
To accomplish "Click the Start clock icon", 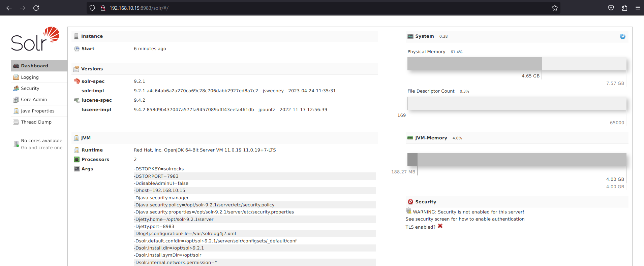I will pos(77,48).
